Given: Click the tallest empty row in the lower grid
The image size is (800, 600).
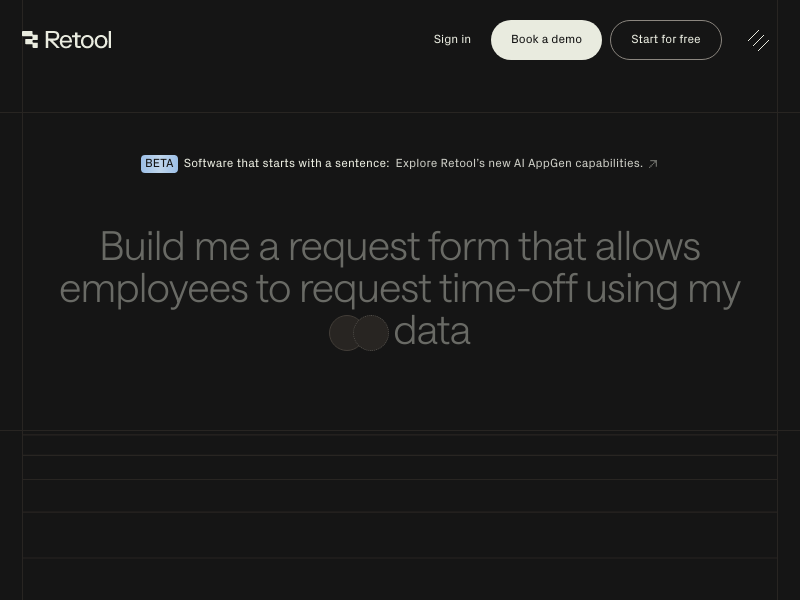Looking at the screenshot, I should pyautogui.click(x=400, y=535).
